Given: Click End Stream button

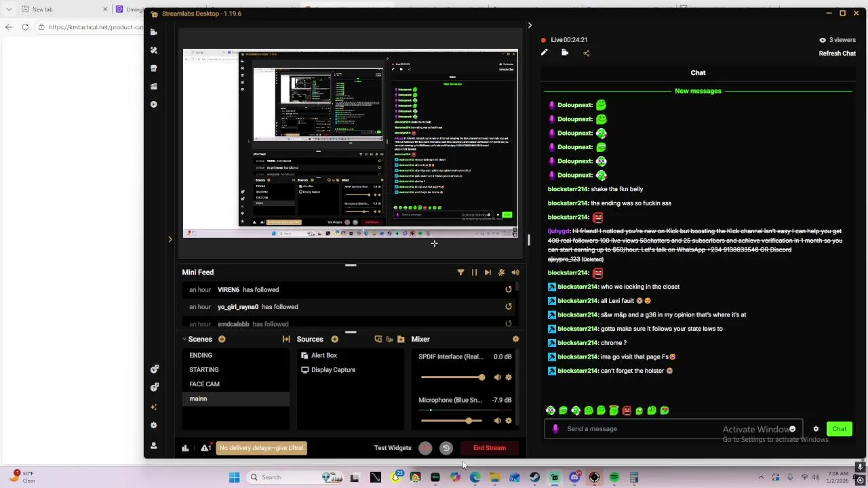Looking at the screenshot, I should (490, 448).
